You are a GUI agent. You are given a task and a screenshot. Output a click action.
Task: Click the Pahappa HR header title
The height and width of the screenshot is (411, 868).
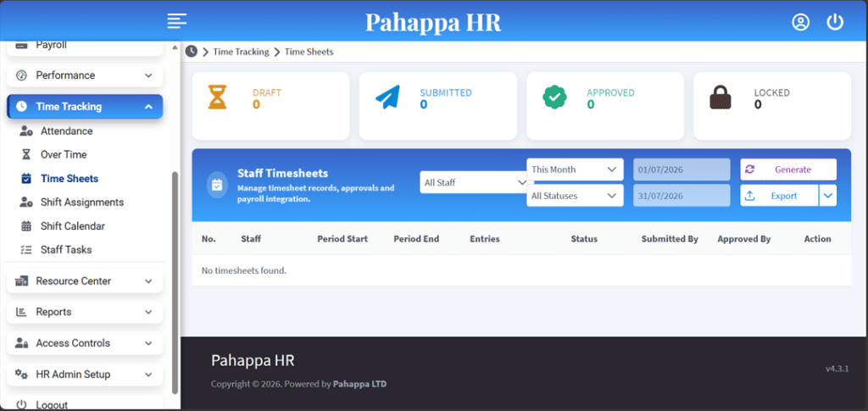coord(433,22)
